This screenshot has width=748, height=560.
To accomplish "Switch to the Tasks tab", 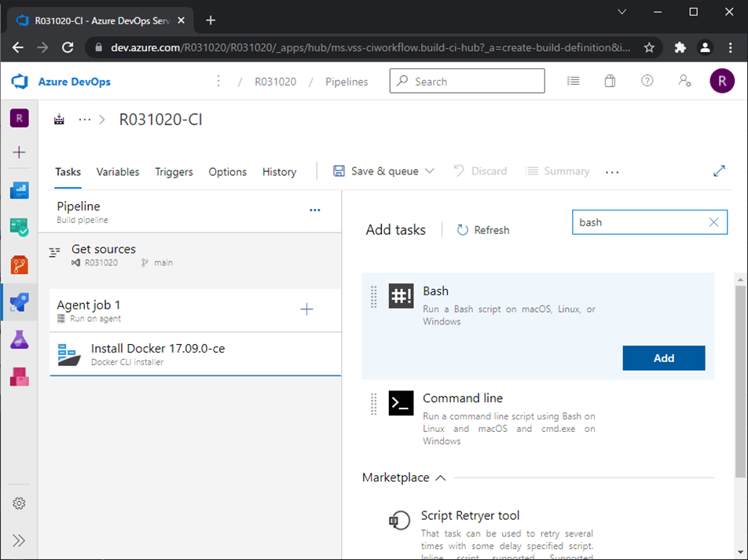I will pos(68,172).
